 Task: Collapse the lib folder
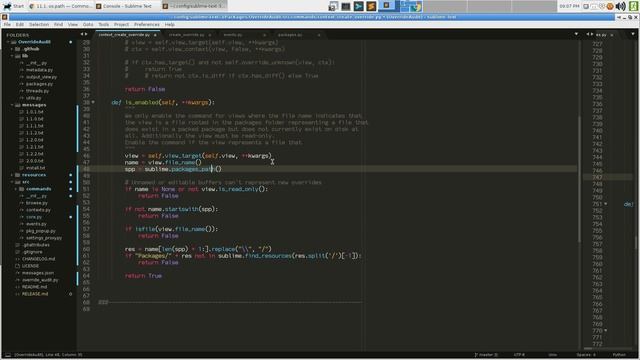point(12,56)
